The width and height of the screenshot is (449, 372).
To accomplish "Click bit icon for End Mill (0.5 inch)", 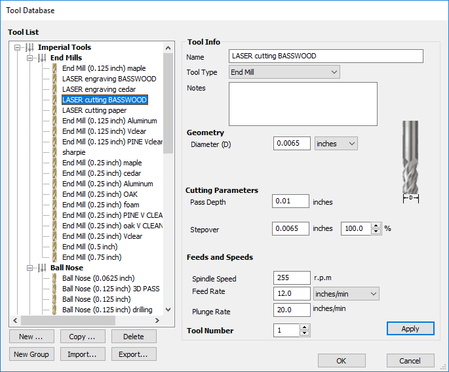I will click(x=54, y=247).
